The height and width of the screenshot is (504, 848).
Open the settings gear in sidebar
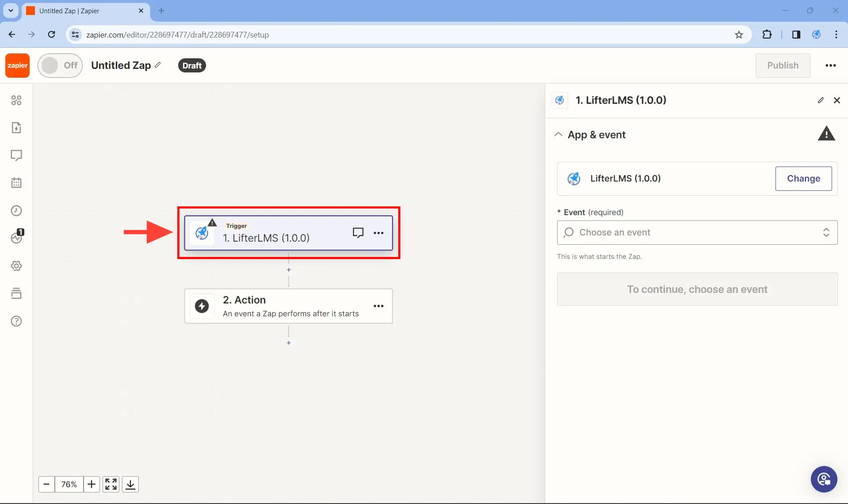pyautogui.click(x=16, y=265)
